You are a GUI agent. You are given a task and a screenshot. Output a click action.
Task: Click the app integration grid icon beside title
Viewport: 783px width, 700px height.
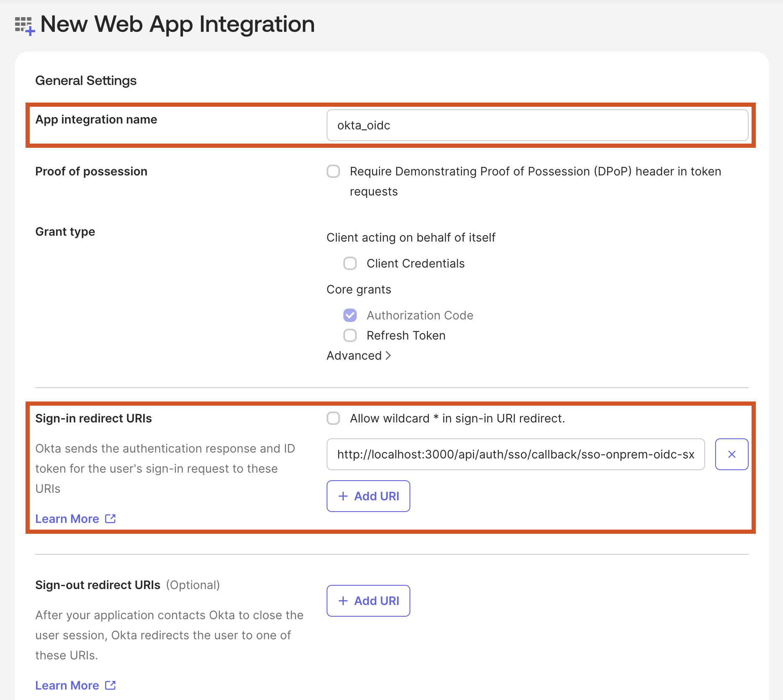(x=24, y=26)
